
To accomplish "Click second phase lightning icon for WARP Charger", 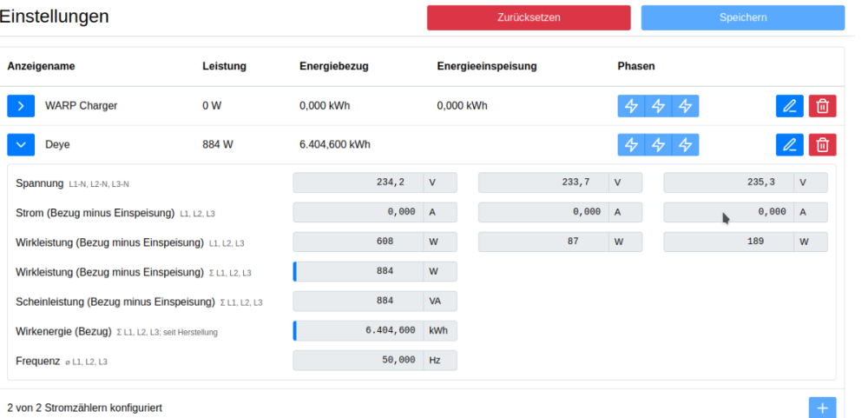I will click(x=658, y=106).
